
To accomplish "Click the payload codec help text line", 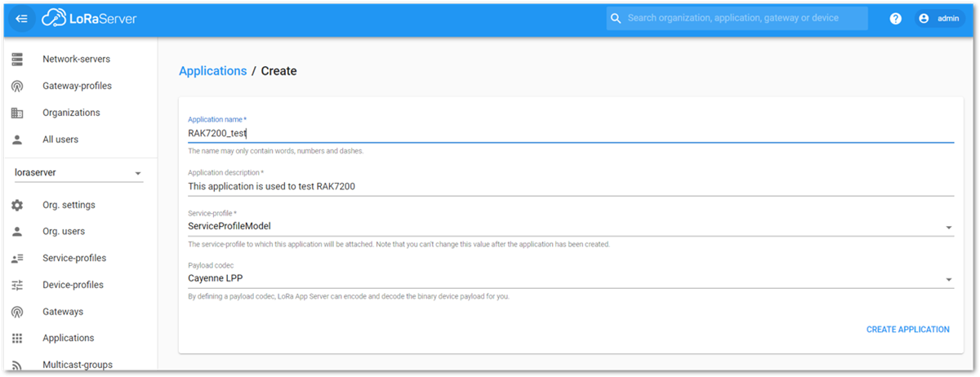I will coord(349,296).
